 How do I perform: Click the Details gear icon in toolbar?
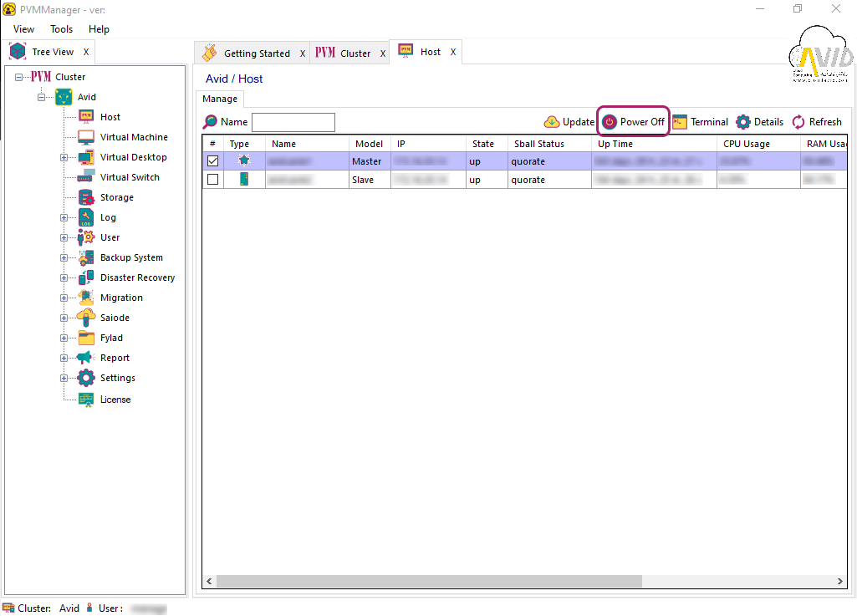(743, 122)
